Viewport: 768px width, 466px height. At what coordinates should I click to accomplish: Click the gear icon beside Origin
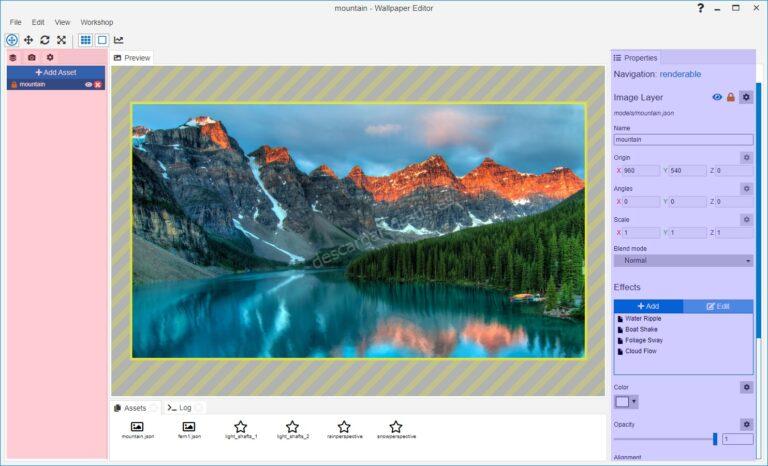746,157
